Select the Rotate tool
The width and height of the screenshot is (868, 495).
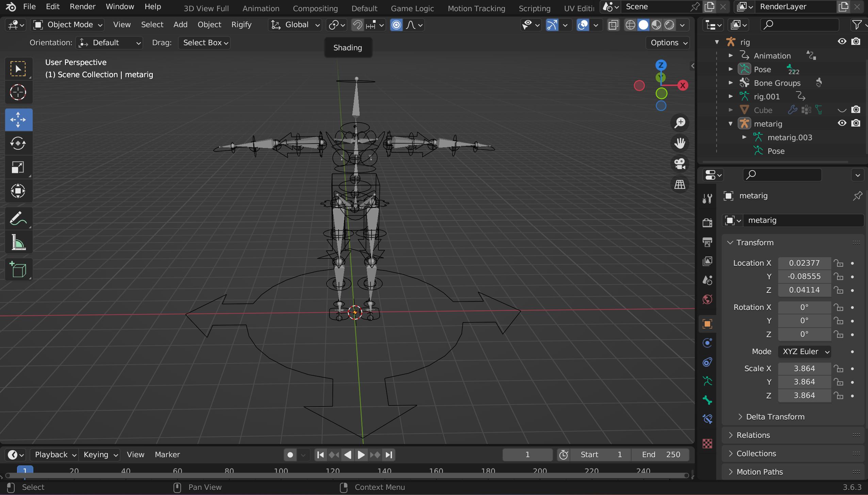pyautogui.click(x=18, y=143)
